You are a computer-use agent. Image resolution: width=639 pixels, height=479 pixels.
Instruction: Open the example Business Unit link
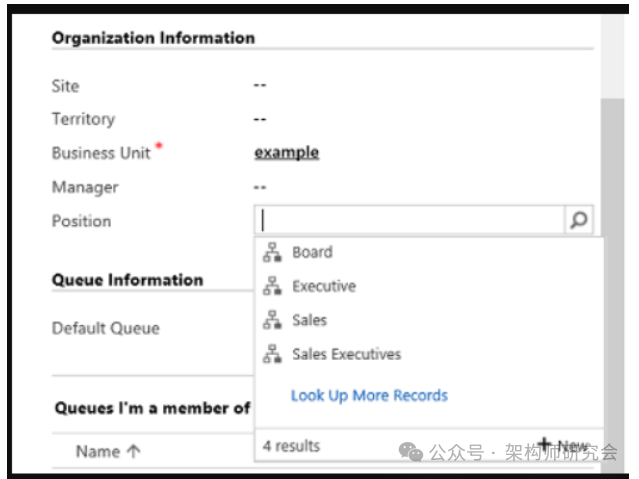[x=287, y=153]
